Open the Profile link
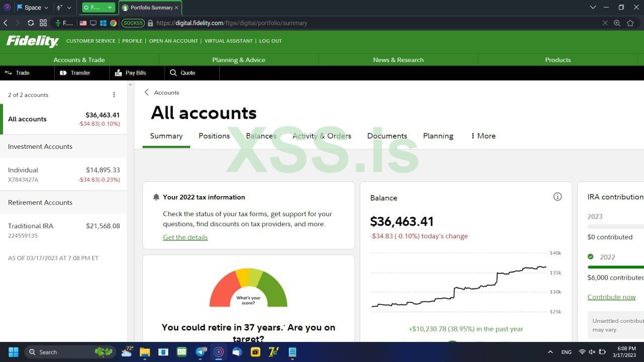Viewport: 644px width, 362px height. click(x=132, y=41)
